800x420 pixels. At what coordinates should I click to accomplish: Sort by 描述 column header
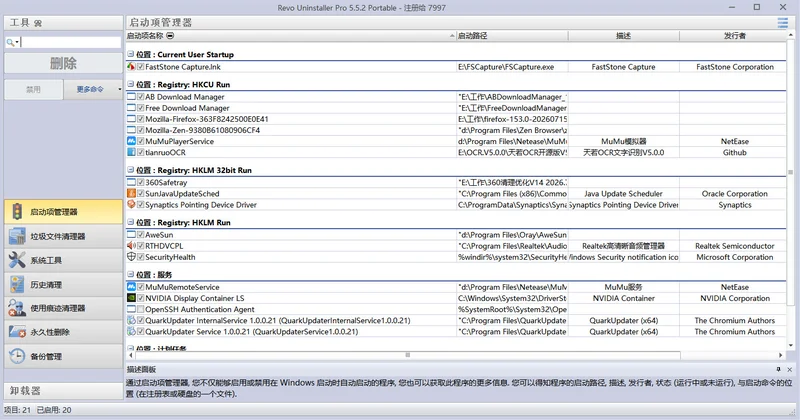623,35
